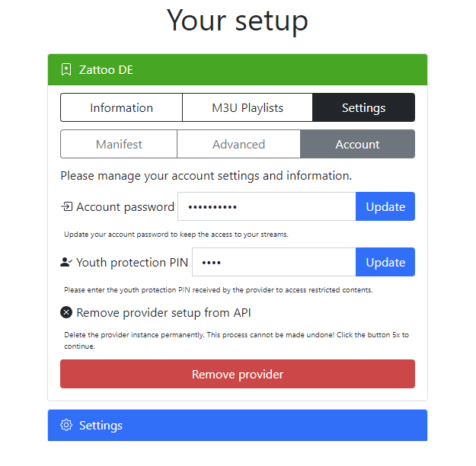Click the user check icon by Youth protection PIN
The width and height of the screenshot is (476, 466).
(x=66, y=262)
